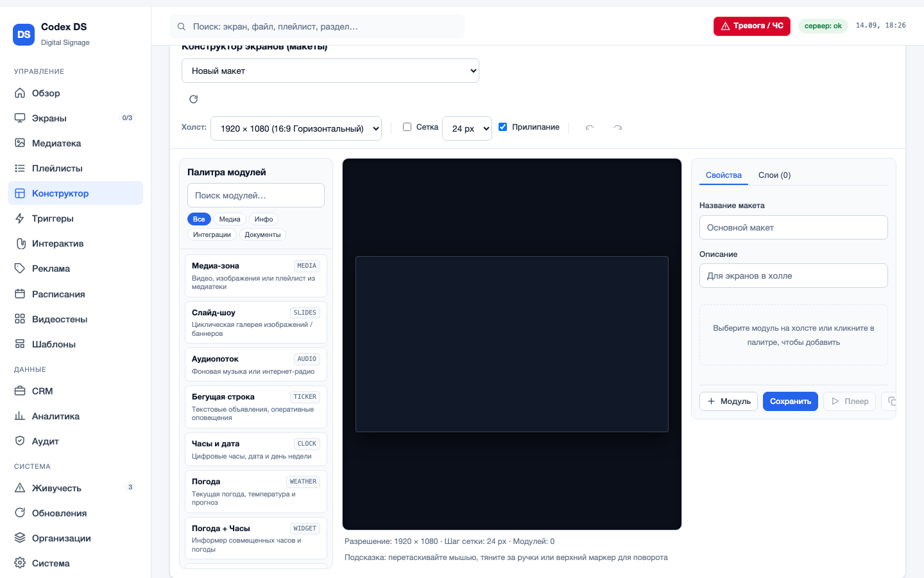Click the Живучесть warning triangle icon
This screenshot has width=924, height=578.
tap(20, 488)
